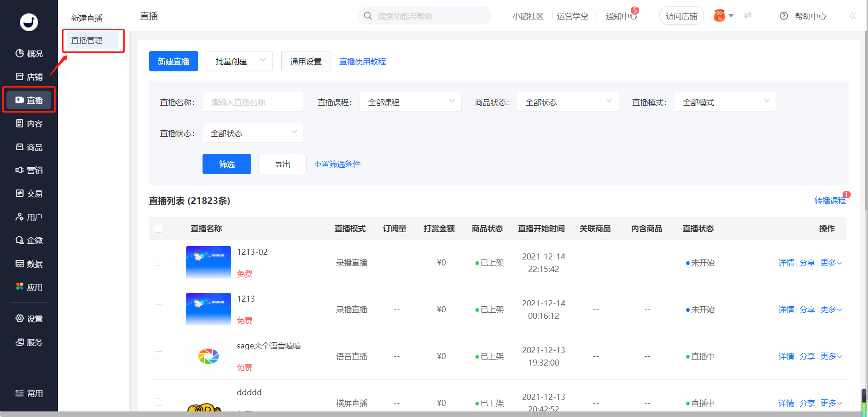Open 详情 for sage来个语音嘻嘻 row
The height and width of the screenshot is (417, 868).
click(786, 356)
